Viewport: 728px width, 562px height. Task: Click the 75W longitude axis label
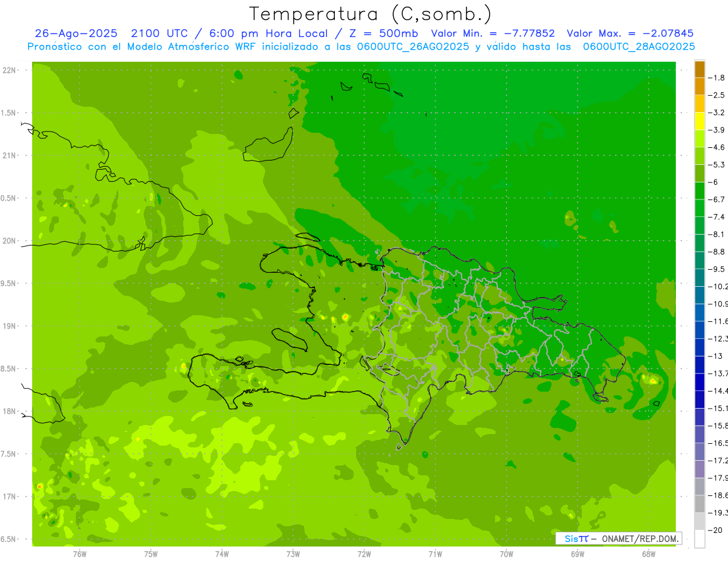pyautogui.click(x=151, y=554)
